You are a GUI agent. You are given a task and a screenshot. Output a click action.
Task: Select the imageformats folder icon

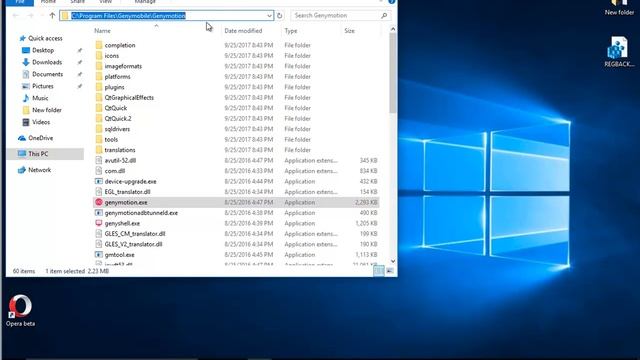tap(99, 66)
